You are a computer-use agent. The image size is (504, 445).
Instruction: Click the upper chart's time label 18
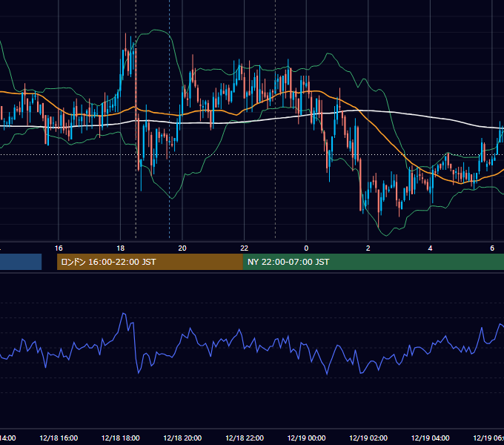[x=121, y=248]
